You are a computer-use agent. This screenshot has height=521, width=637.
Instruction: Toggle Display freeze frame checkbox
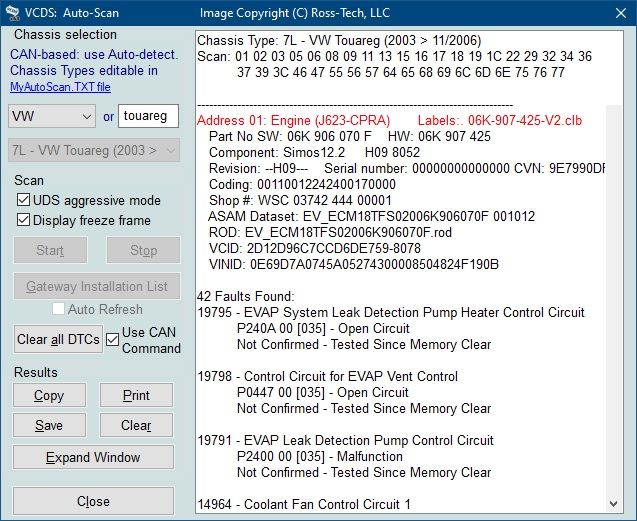click(x=24, y=220)
